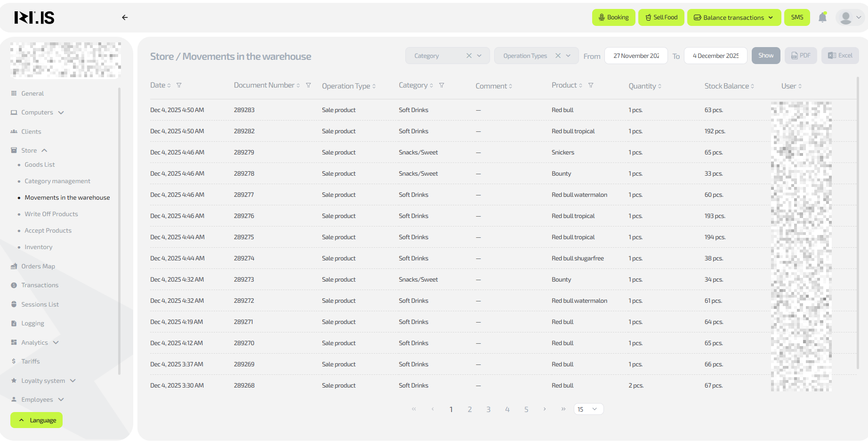This screenshot has width=868, height=445.
Task: Click the back arrow in header
Action: point(125,17)
